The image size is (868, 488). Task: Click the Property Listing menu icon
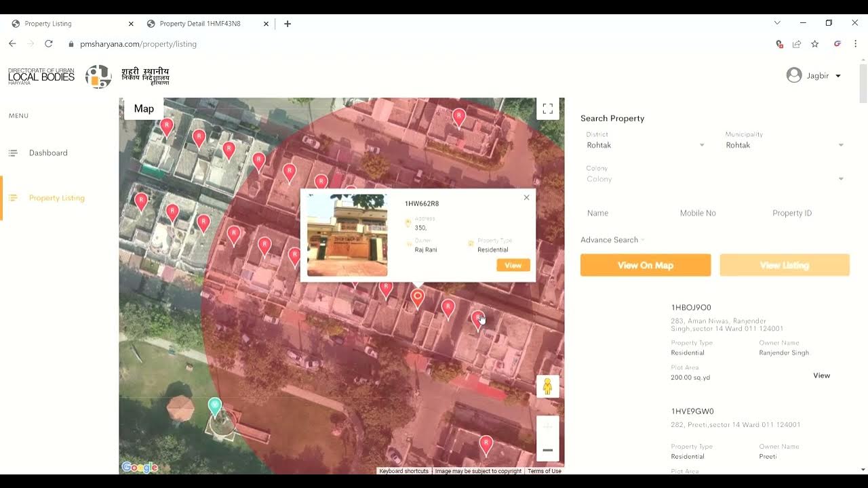(13, 198)
